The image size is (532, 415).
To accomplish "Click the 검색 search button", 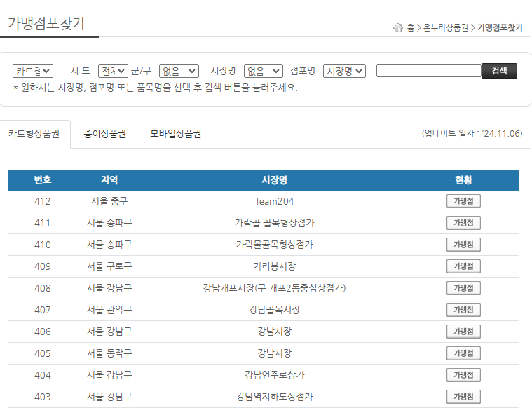I will point(499,71).
